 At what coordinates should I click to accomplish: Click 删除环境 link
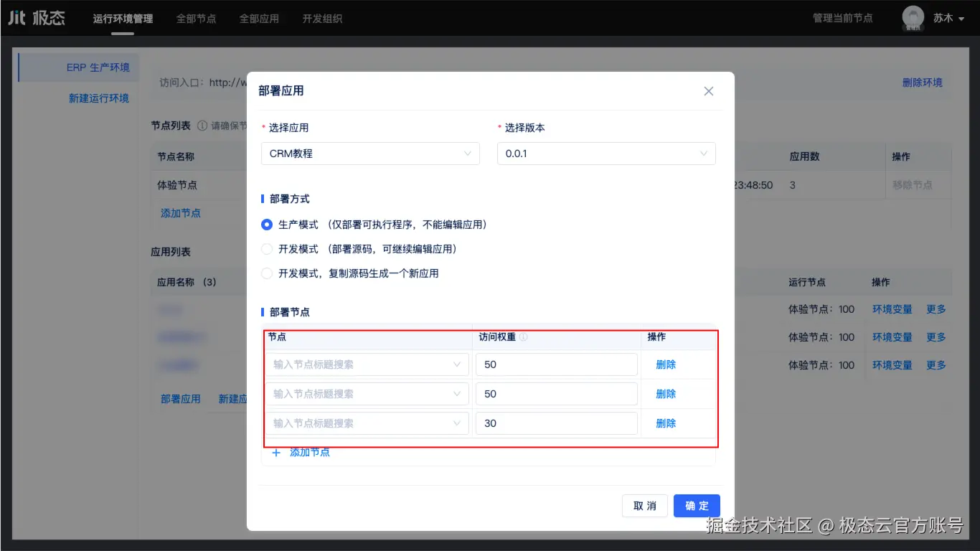[x=923, y=83]
